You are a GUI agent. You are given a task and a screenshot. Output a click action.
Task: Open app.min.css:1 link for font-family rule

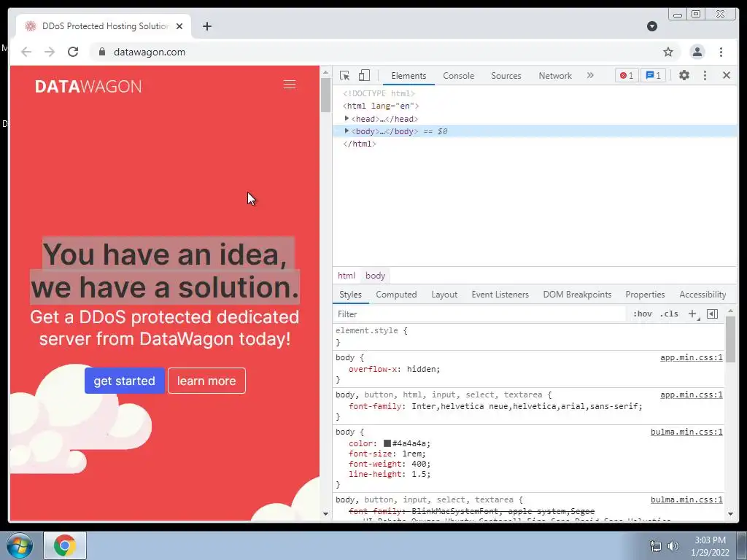692,394
